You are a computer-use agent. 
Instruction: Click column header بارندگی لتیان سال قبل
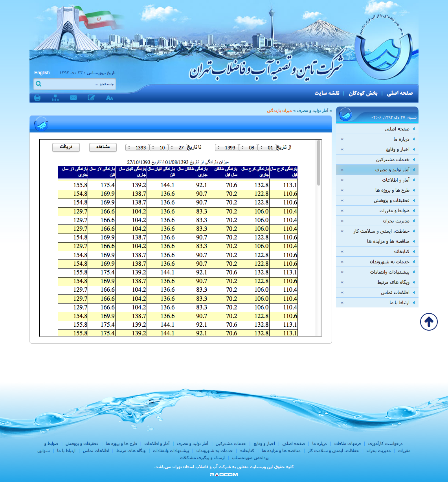(161, 172)
